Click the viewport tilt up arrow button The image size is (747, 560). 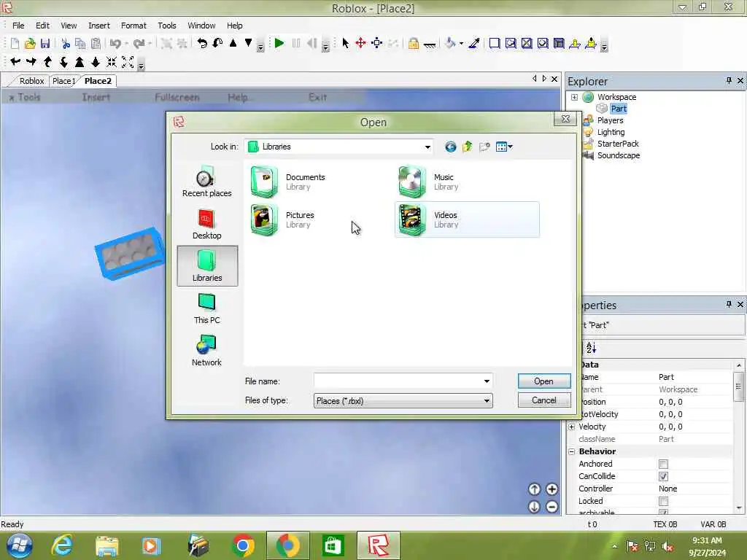[534, 489]
